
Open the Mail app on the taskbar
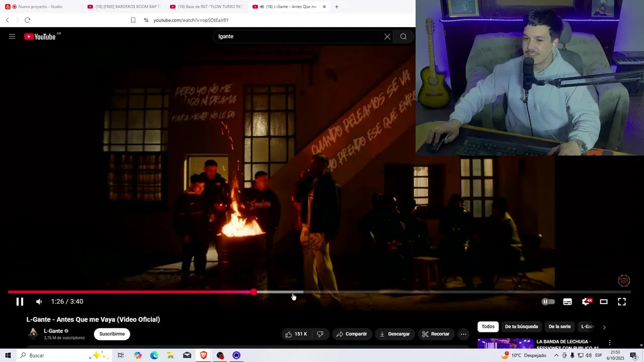[x=187, y=355]
